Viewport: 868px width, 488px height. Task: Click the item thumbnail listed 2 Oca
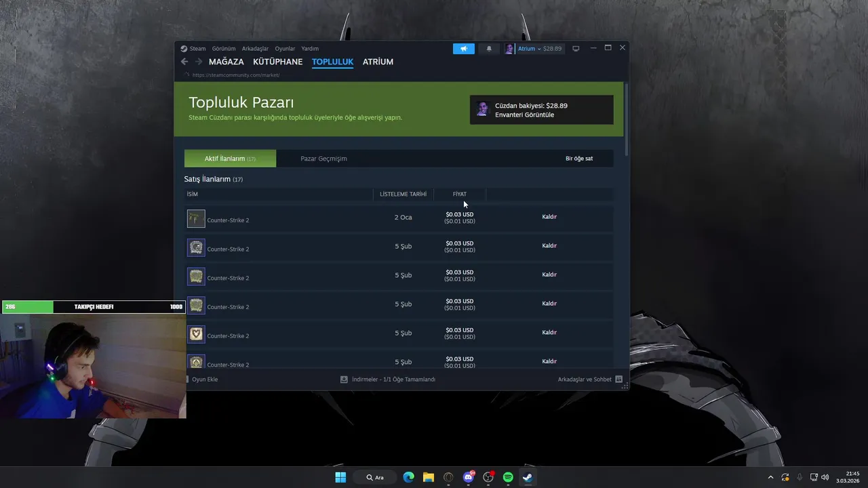[196, 219]
